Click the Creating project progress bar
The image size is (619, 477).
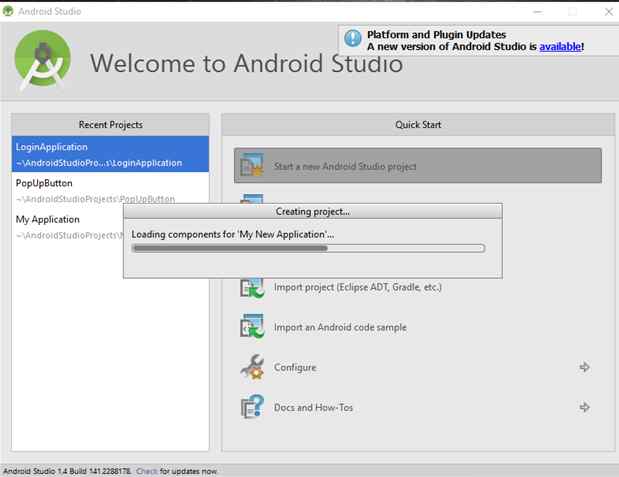click(x=308, y=248)
